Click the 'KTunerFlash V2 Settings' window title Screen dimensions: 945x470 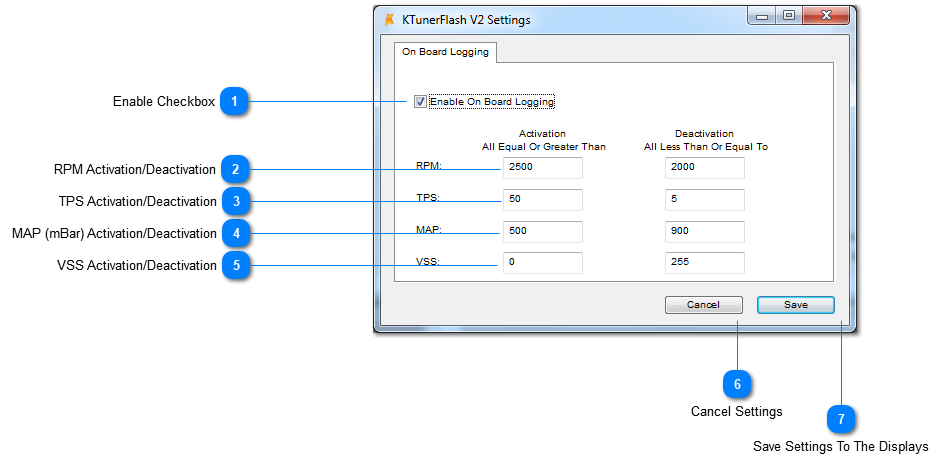466,20
